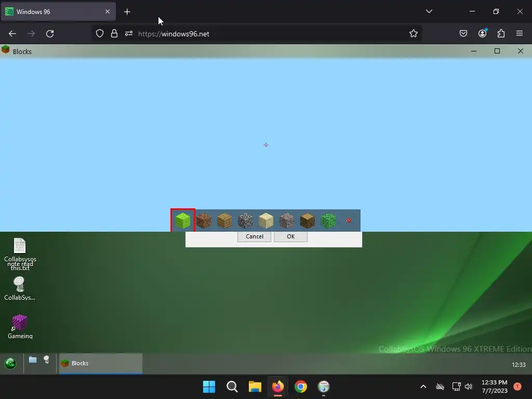The height and width of the screenshot is (399, 532).
Task: Go back in Firefox history
Action: pyautogui.click(x=12, y=34)
